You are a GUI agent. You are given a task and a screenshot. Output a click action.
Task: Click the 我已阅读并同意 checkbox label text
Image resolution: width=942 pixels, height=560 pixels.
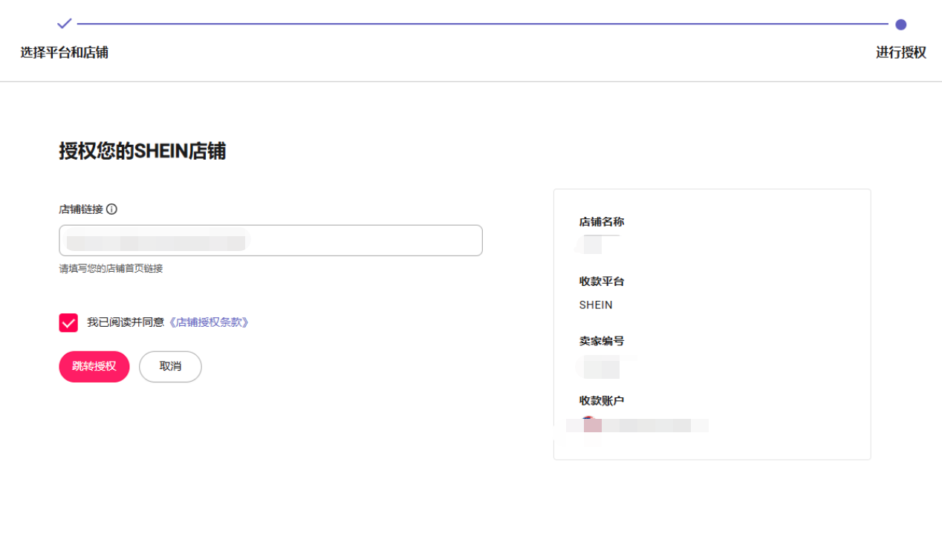[x=126, y=322]
